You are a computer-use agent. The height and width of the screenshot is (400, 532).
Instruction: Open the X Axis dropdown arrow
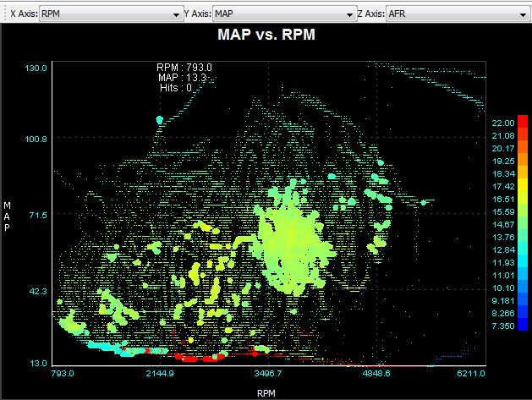pos(185,14)
